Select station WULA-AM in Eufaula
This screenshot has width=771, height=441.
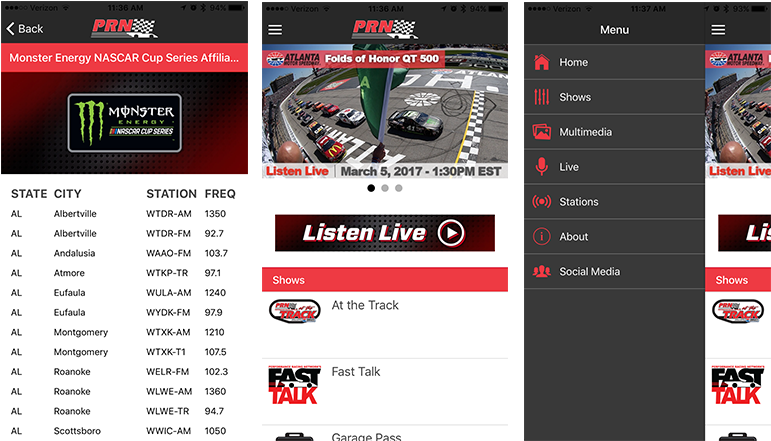click(x=124, y=293)
